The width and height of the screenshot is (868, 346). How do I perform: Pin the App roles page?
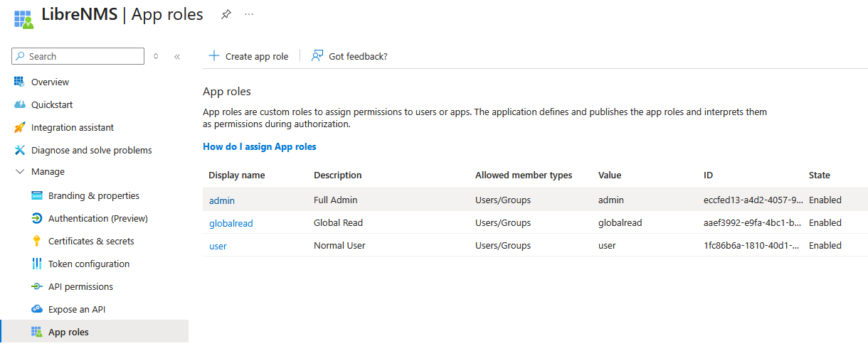pyautogui.click(x=226, y=14)
